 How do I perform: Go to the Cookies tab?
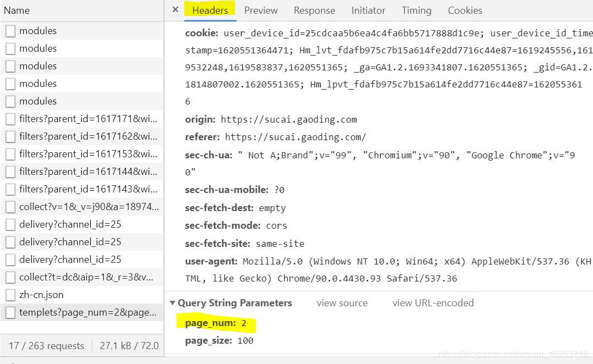[465, 10]
